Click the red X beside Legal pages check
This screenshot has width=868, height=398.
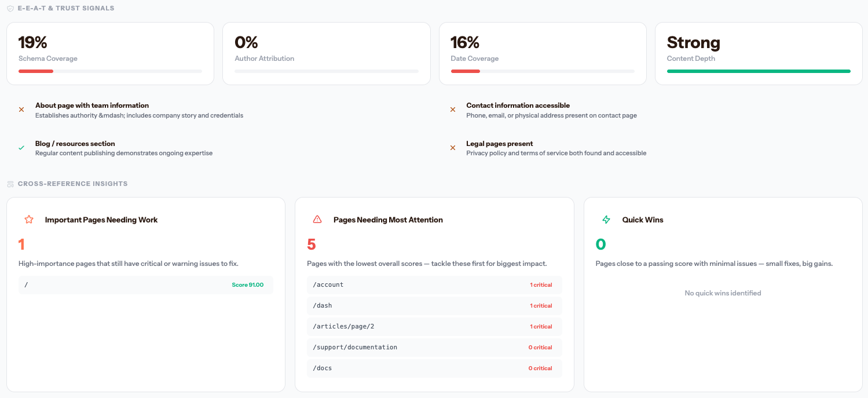coord(452,147)
